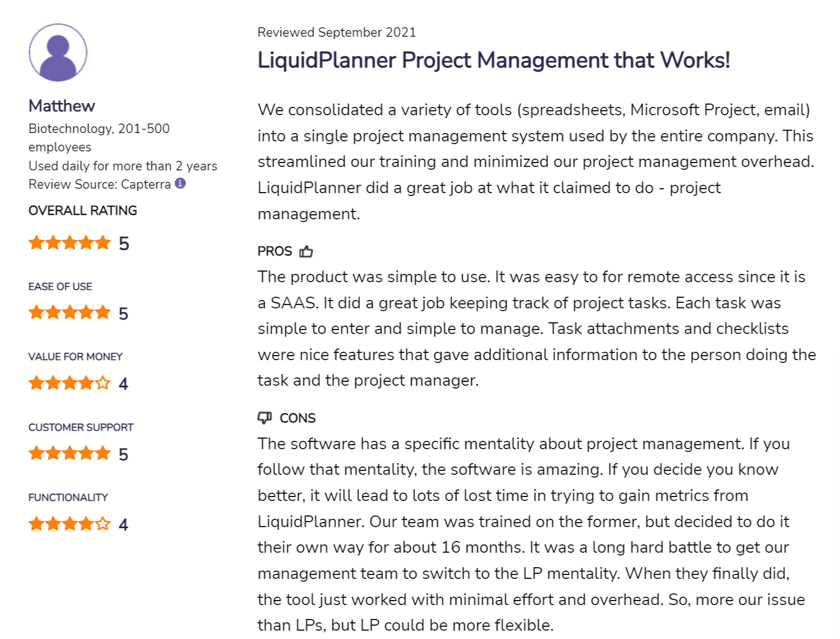Click the CUSTOMER SUPPORT label
The height and width of the screenshot is (639, 840).
click(81, 427)
